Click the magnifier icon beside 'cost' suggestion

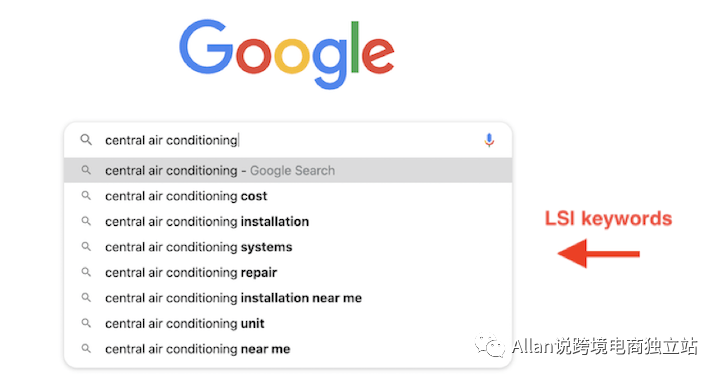[86, 196]
